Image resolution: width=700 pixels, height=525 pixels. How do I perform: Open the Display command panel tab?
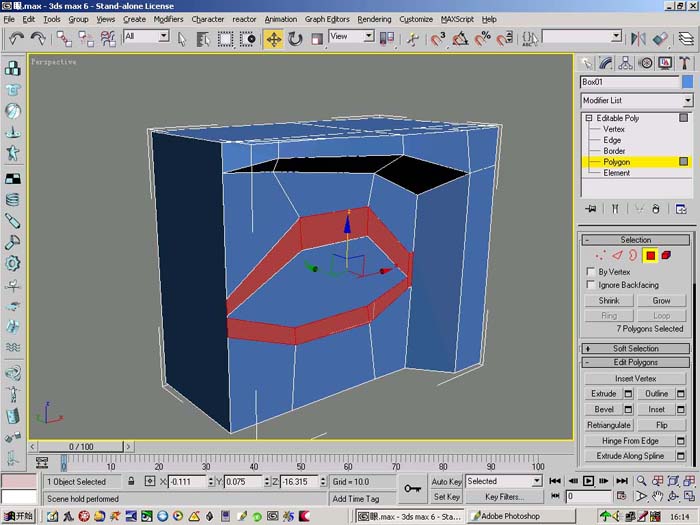tap(665, 63)
